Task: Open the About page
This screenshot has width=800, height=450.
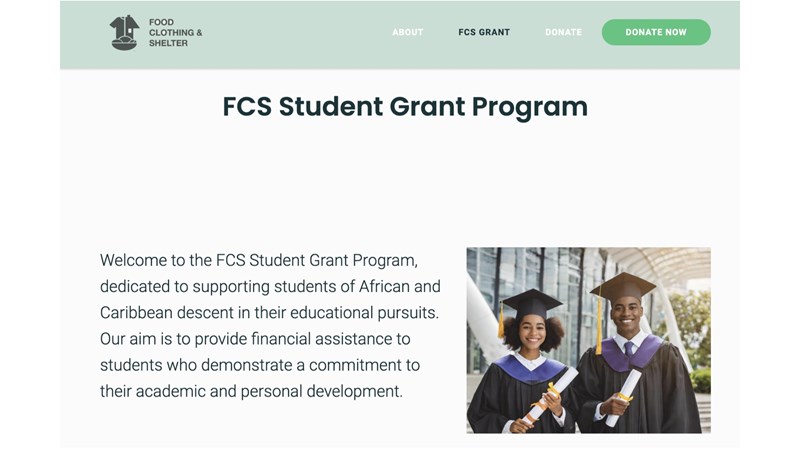Action: (407, 33)
